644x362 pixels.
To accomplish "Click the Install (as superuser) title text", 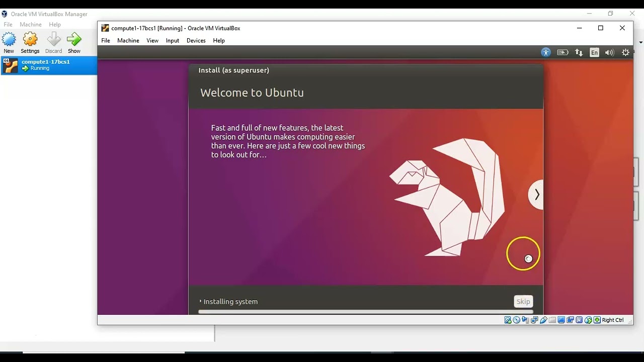I will tap(234, 70).
